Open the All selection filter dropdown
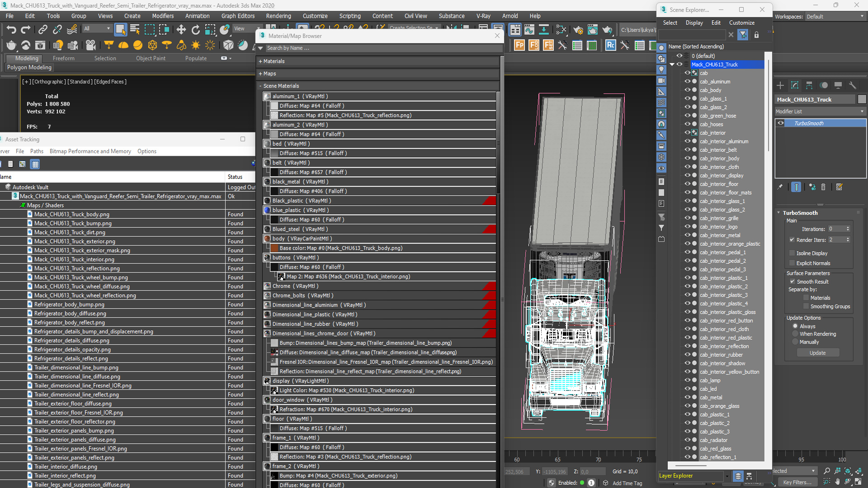 (97, 28)
